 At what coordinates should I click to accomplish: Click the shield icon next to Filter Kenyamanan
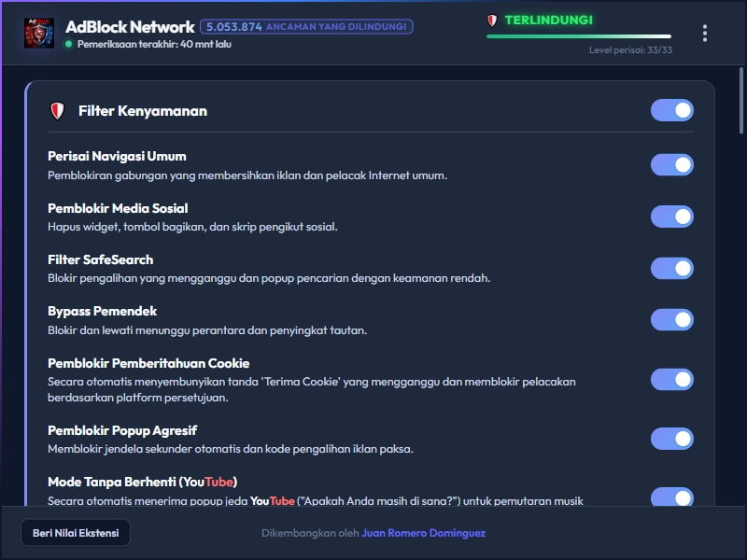point(57,111)
